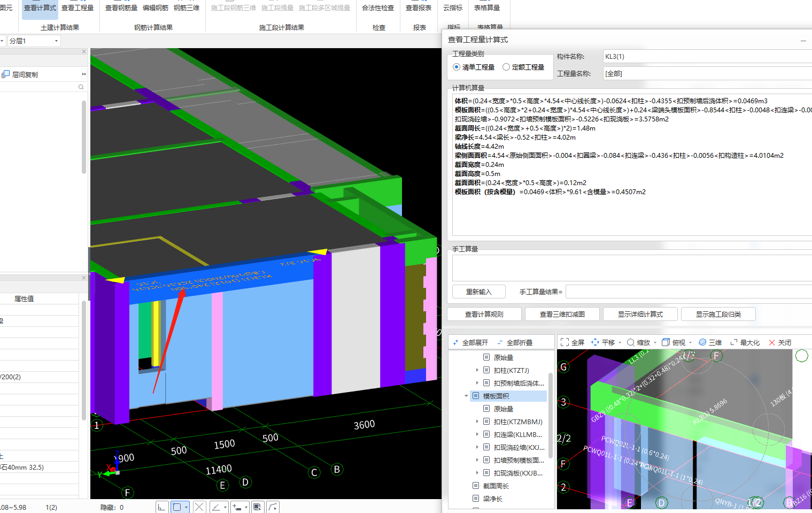Expand 扣柱(KTZTJ) tree node
This screenshot has height=513, width=812.
477,370
